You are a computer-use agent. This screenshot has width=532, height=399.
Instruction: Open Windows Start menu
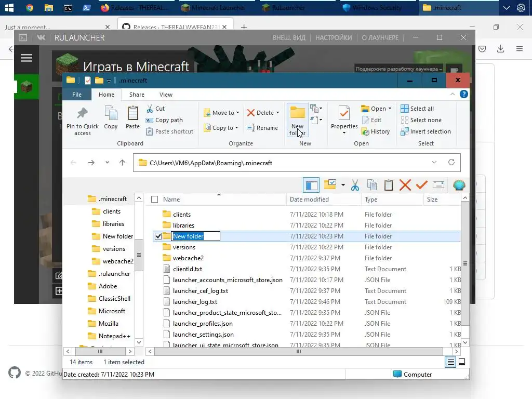pyautogui.click(x=9, y=7)
